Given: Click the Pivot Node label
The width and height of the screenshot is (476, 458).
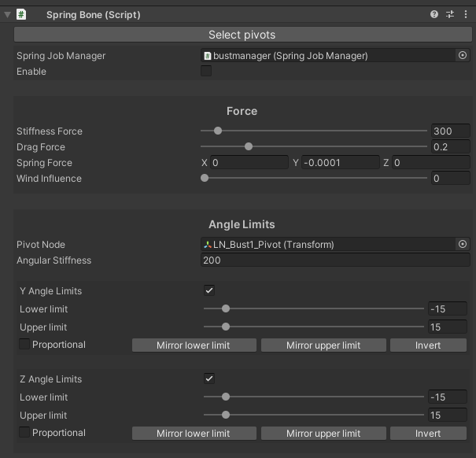Looking at the screenshot, I should [41, 245].
